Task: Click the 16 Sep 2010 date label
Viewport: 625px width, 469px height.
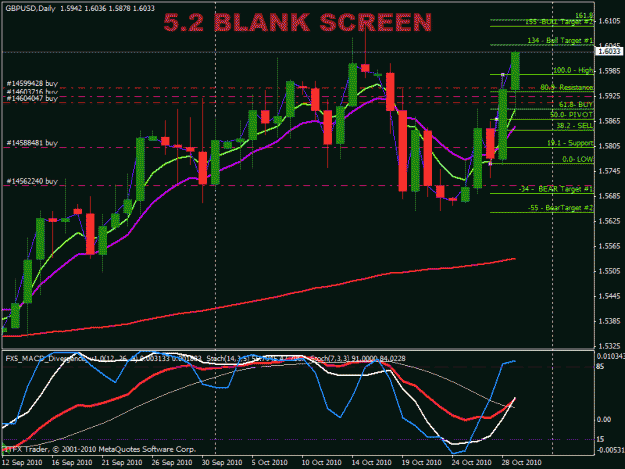Action: point(72,462)
